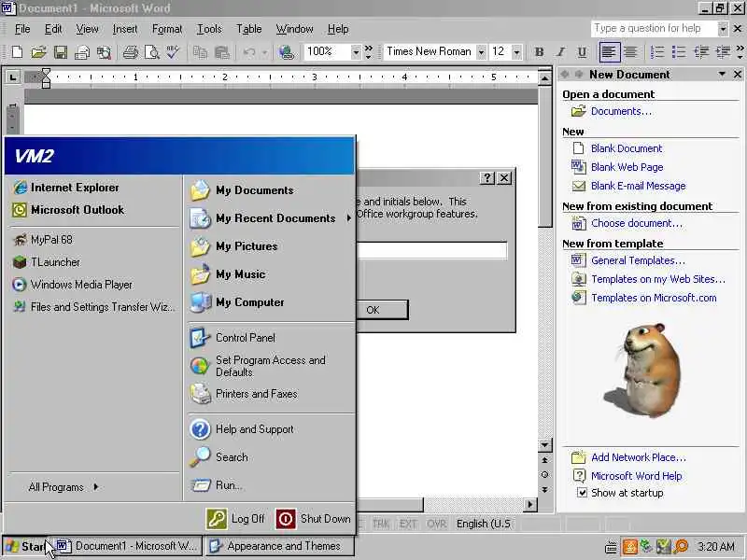Click the Shut Down button
The image size is (747, 560).
point(313,519)
